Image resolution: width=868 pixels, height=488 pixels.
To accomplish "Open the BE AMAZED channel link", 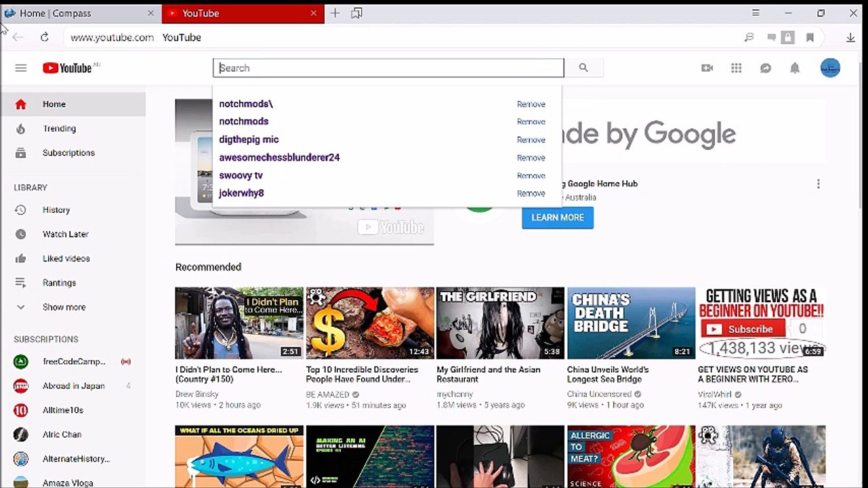I will coord(328,394).
